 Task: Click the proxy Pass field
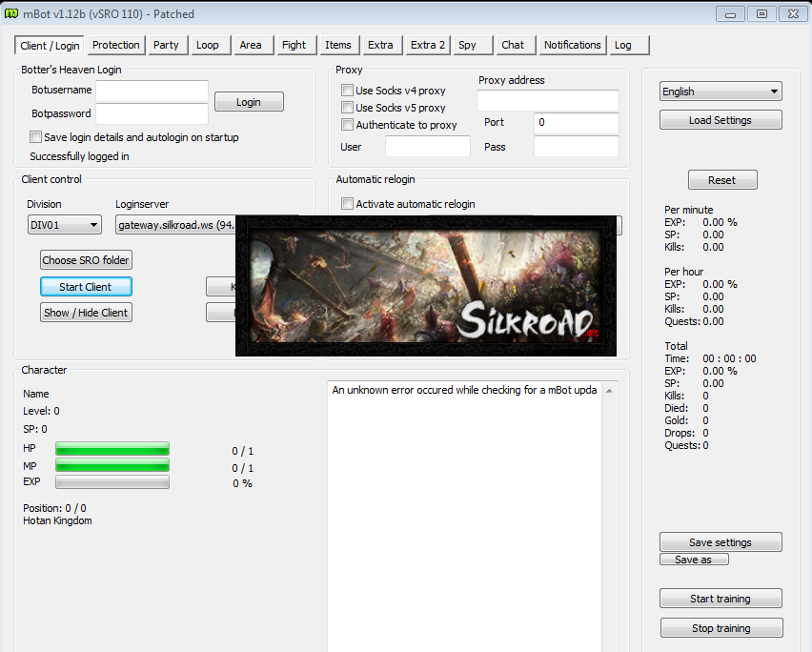pyautogui.click(x=577, y=147)
